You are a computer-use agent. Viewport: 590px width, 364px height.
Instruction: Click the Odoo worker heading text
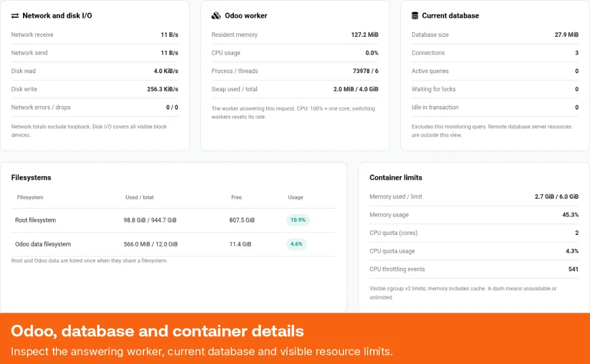point(246,16)
